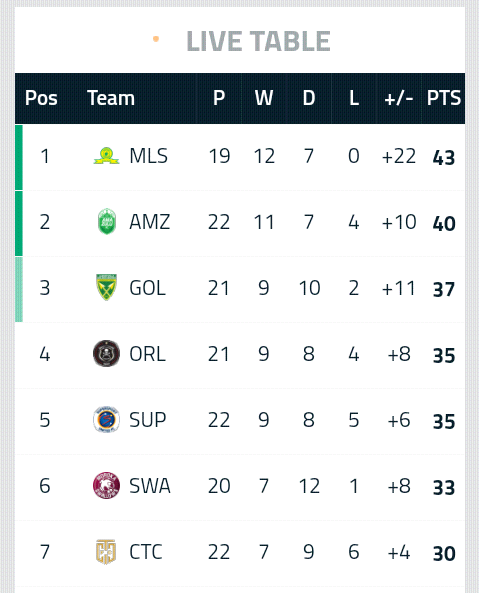
Task: Click the Pos column header
Action: [x=41, y=98]
